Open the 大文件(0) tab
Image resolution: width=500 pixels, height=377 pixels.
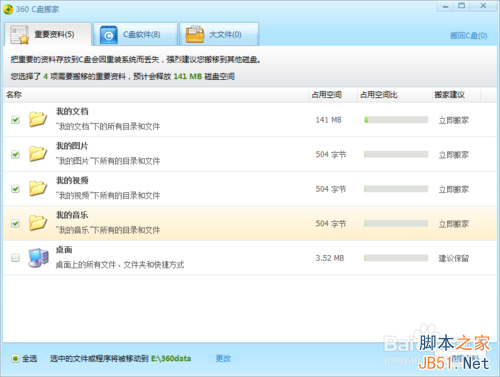coord(219,34)
